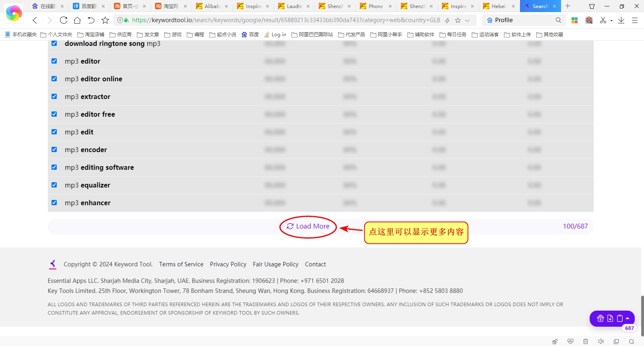Open the browser main menu icon
This screenshot has height=346, width=644.
[635, 20]
